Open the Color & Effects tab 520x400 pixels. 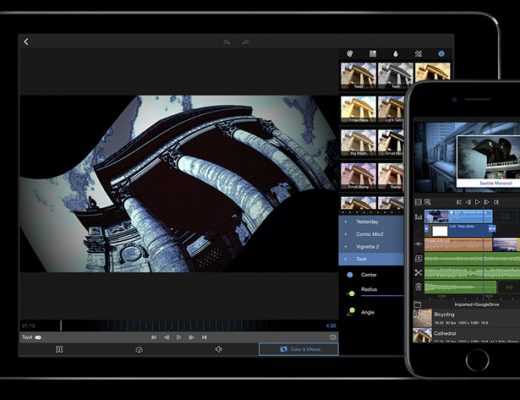(x=299, y=349)
